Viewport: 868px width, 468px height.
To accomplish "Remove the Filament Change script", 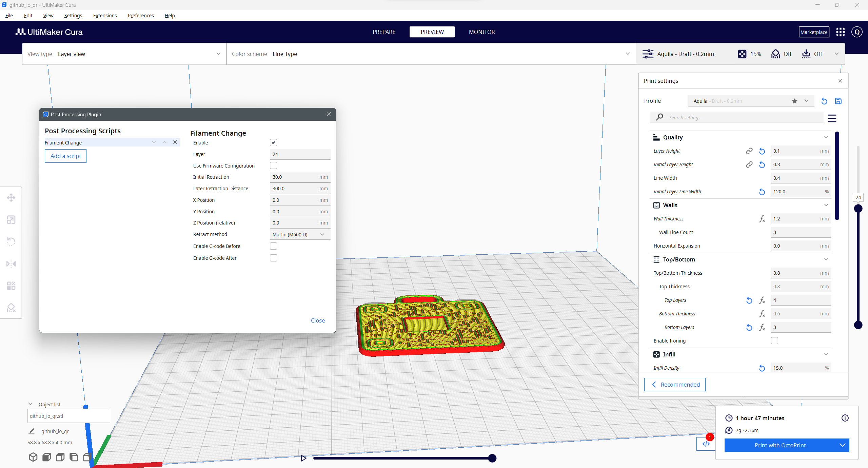I will tap(175, 142).
